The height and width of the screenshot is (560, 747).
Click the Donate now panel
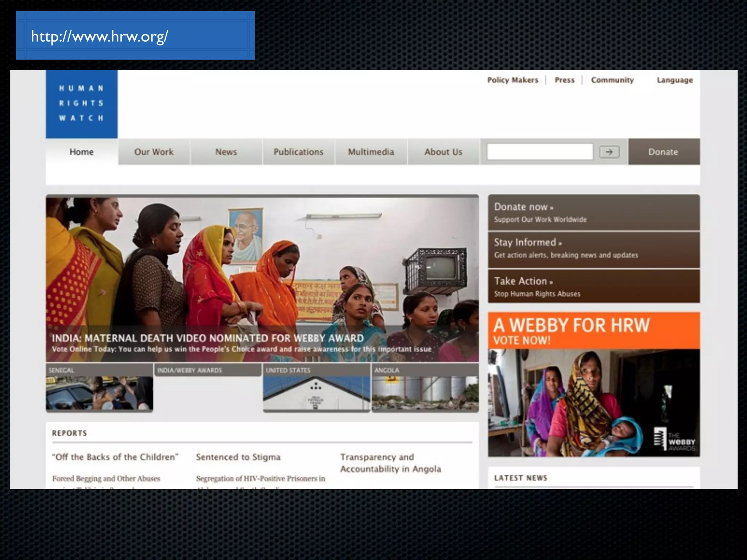coord(594,213)
